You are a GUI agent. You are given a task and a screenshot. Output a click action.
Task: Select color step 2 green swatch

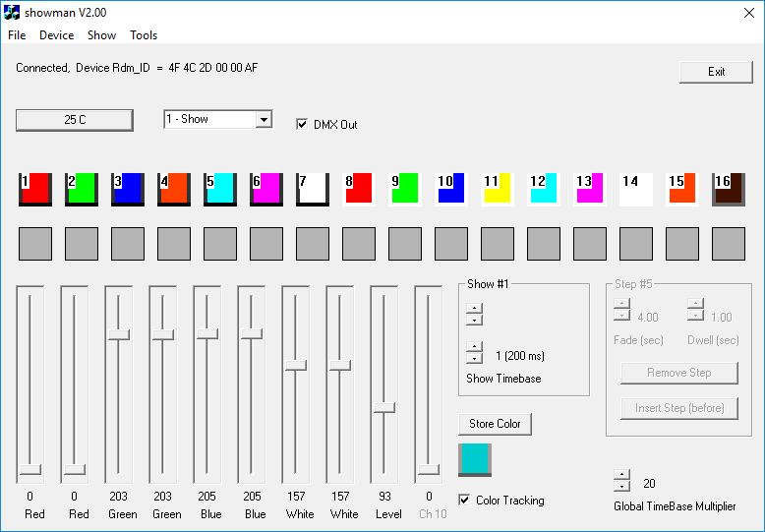click(82, 189)
